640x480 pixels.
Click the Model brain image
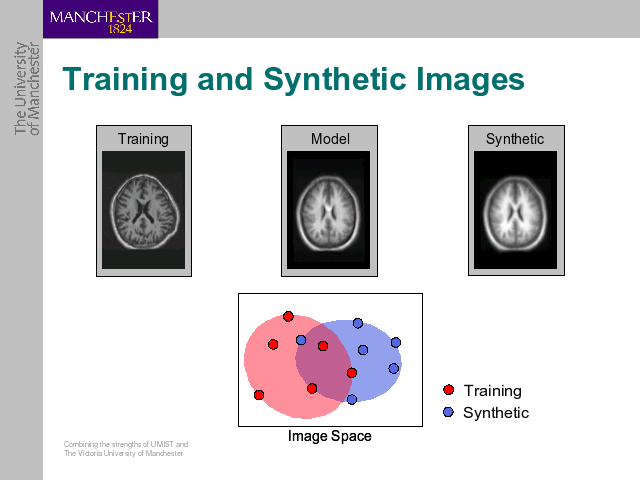pyautogui.click(x=329, y=210)
